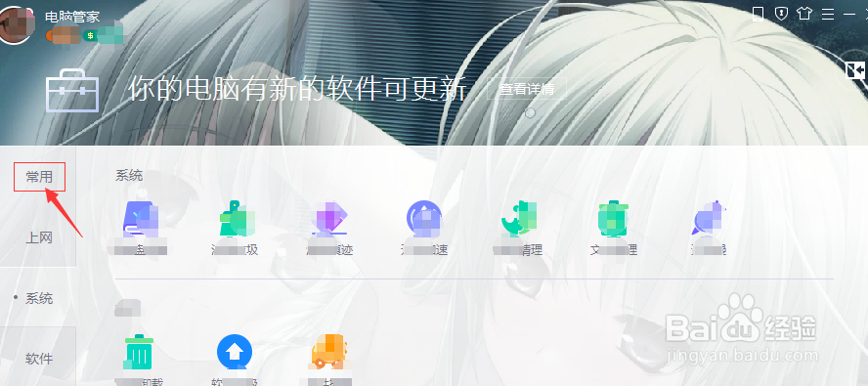Click the 电脑管家 title text
The width and height of the screenshot is (868, 386).
[72, 16]
